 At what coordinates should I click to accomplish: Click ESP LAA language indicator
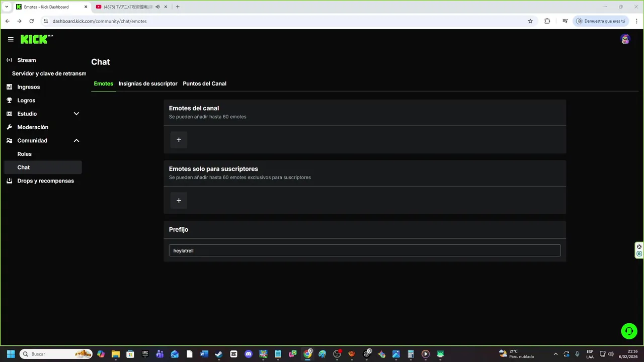coord(590,354)
